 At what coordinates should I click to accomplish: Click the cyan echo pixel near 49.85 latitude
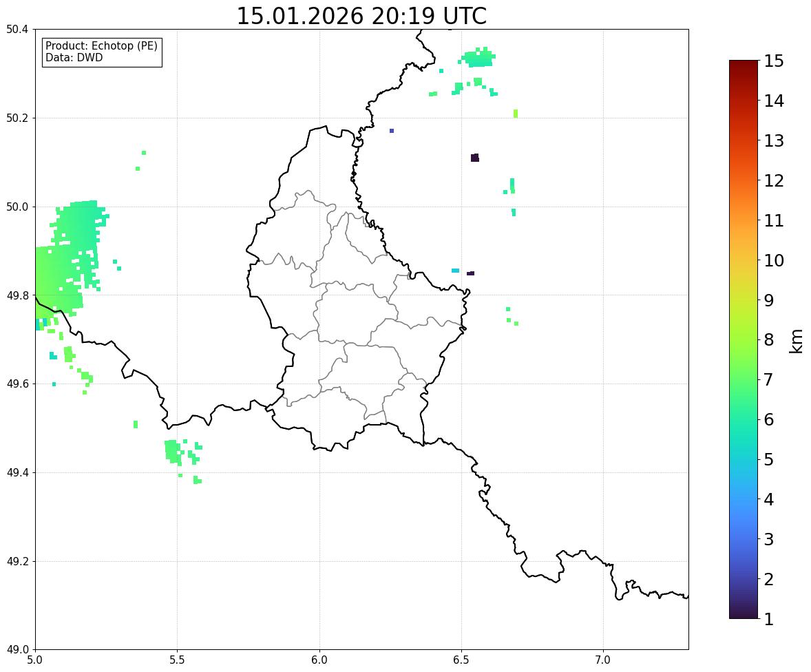[455, 271]
